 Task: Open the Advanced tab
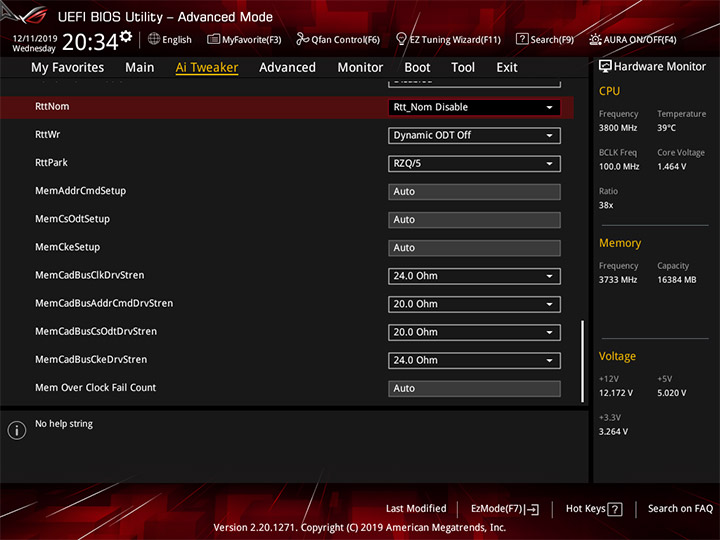point(287,68)
